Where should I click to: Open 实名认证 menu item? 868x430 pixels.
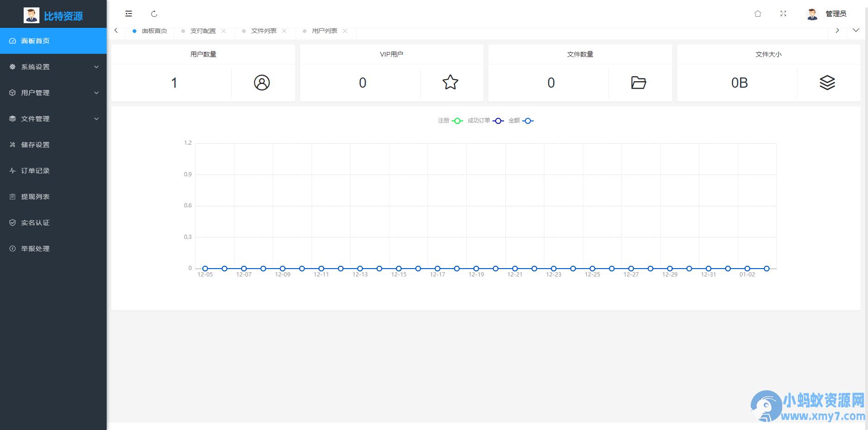pyautogui.click(x=53, y=223)
